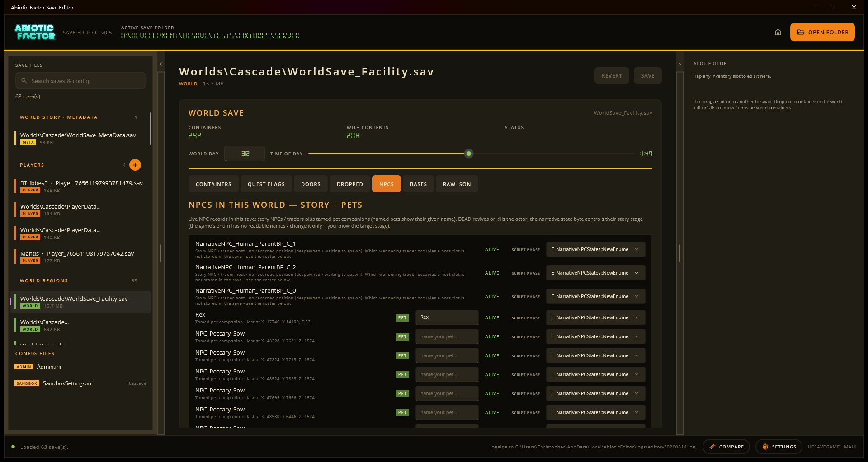Click the World Story Metadata section header
Viewport: 868px width, 462px height.
(59, 117)
